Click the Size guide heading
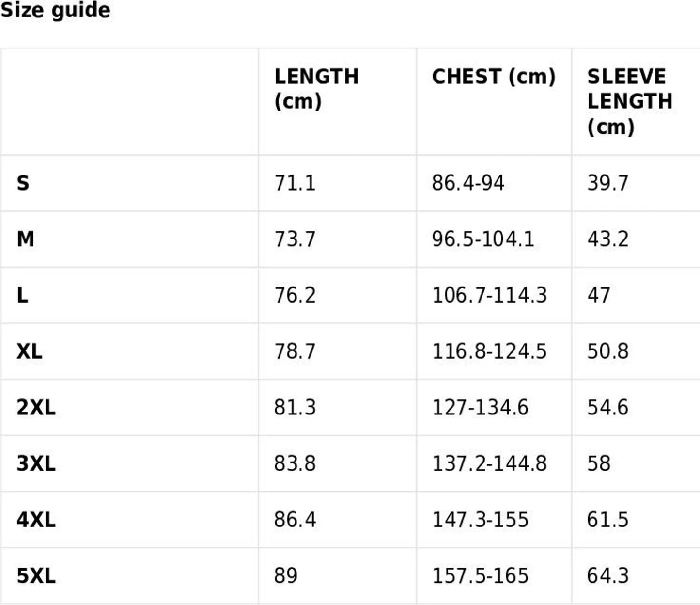700x605 pixels. tap(55, 10)
